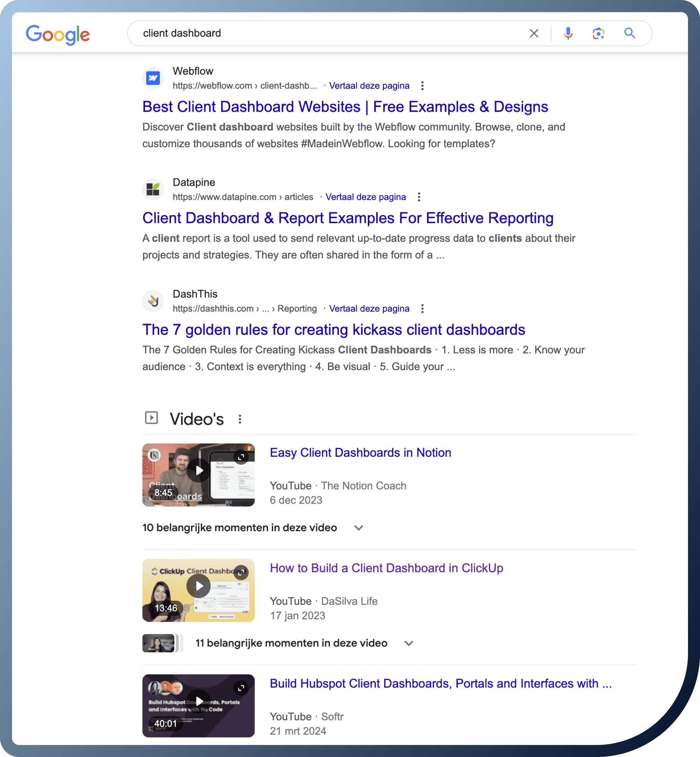Start voice search with microphone icon
This screenshot has height=757, width=700.
pos(568,33)
